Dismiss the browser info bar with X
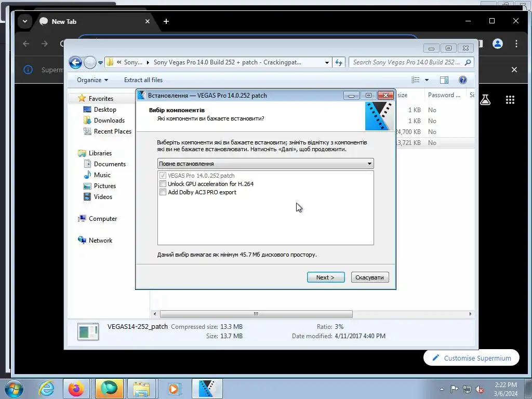 point(514,70)
